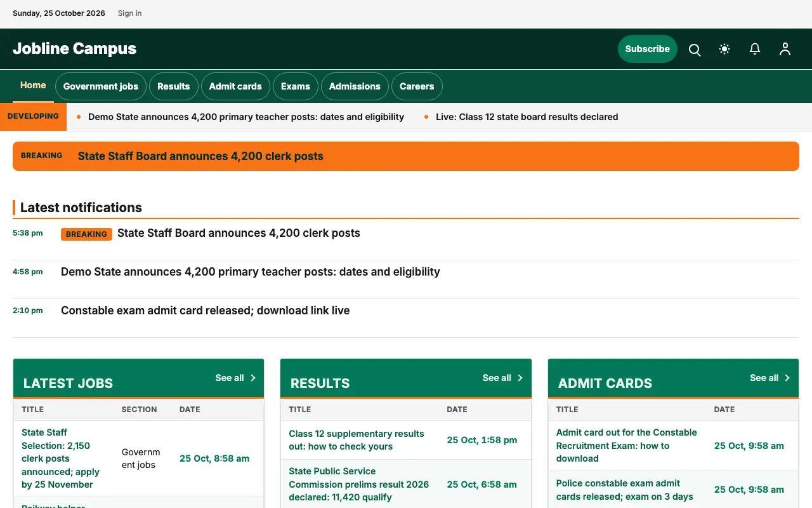Click chevron arrow beside Admit Cards See all

point(787,378)
